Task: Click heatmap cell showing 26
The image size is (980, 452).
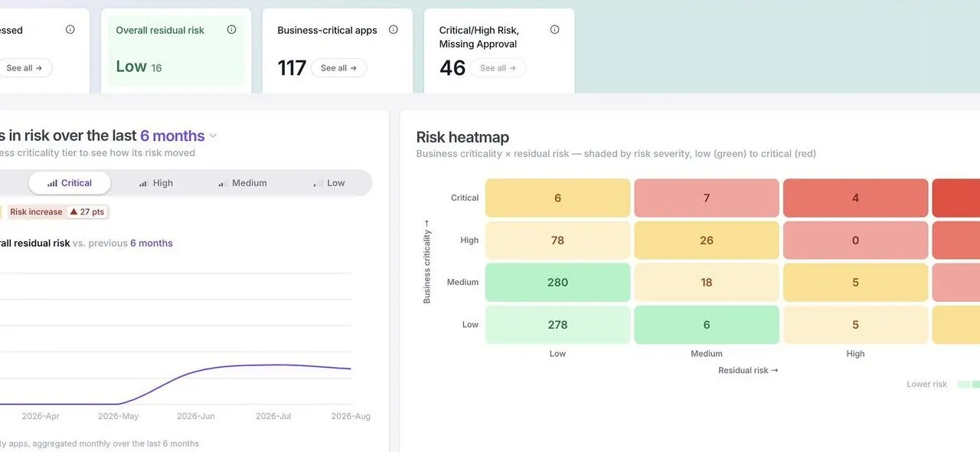Action: coord(707,240)
